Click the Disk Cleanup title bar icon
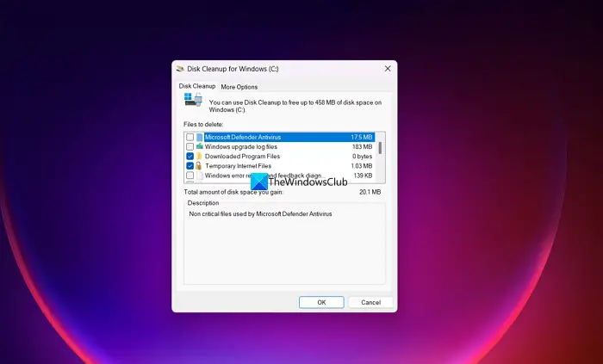603x364 pixels. pyautogui.click(x=180, y=69)
